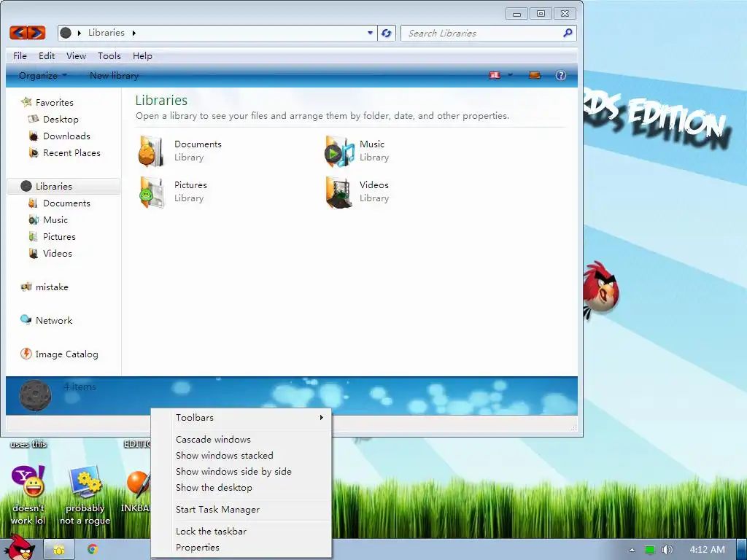This screenshot has width=747, height=560.
Task: Choose Show windows stacked
Action: (x=241, y=455)
